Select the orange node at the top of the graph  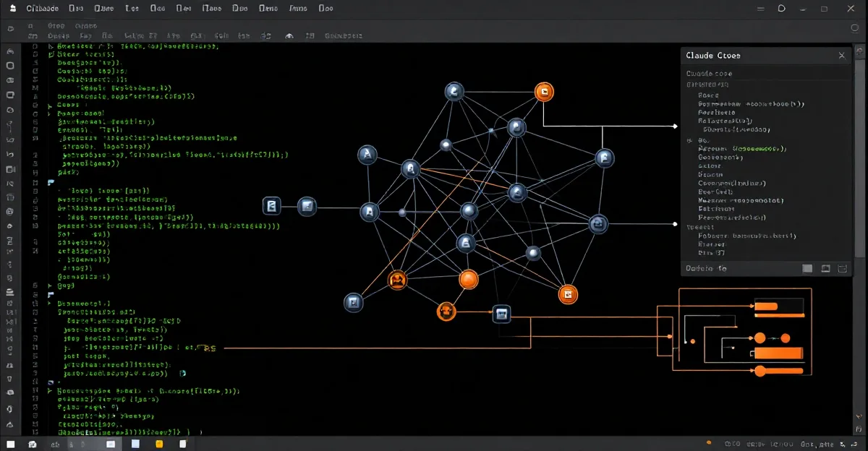[544, 92]
